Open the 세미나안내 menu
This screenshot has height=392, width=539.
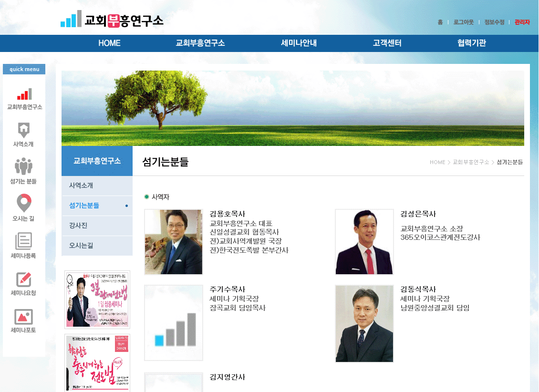(x=299, y=43)
